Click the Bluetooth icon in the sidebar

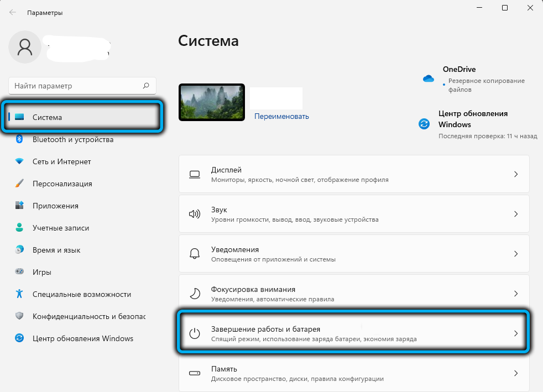(19, 139)
